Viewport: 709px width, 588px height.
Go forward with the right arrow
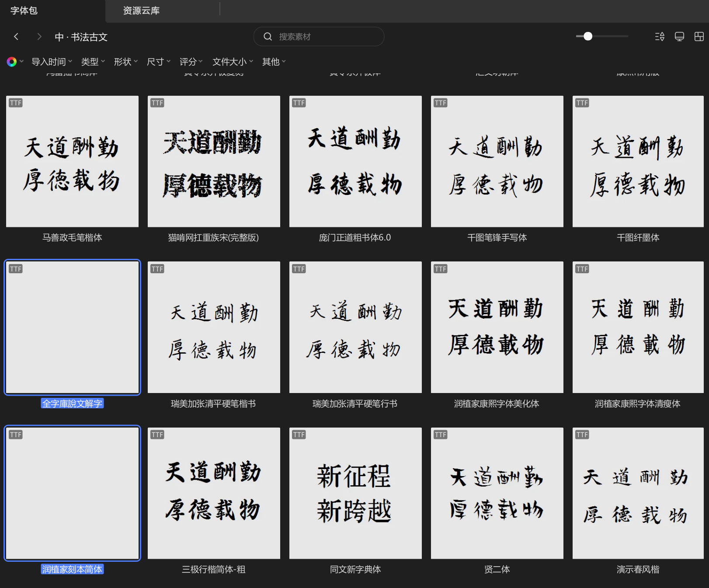click(39, 37)
